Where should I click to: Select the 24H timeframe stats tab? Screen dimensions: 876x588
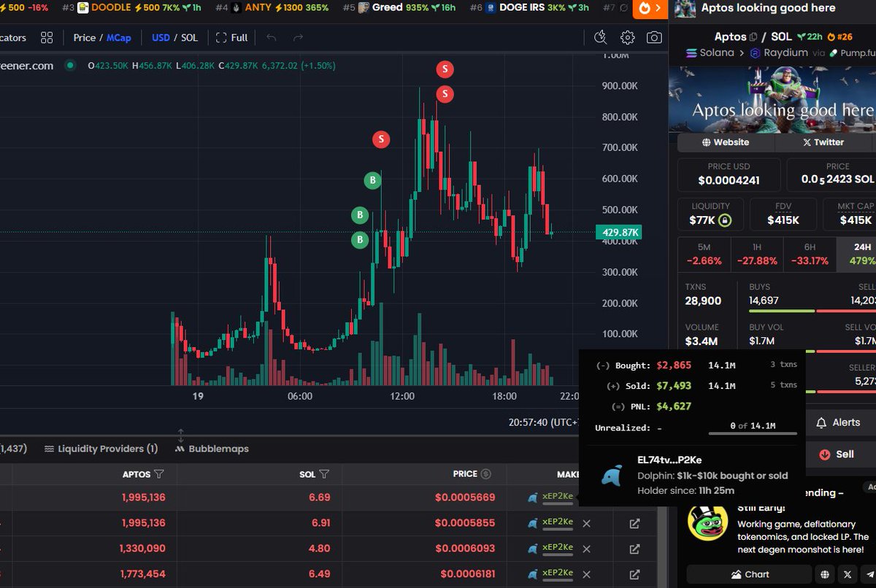click(x=857, y=255)
